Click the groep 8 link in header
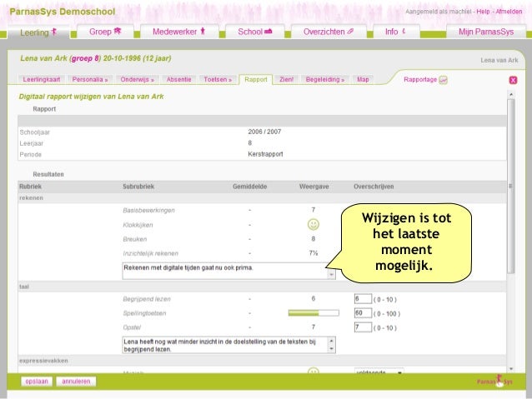532x399 pixels. [85, 58]
